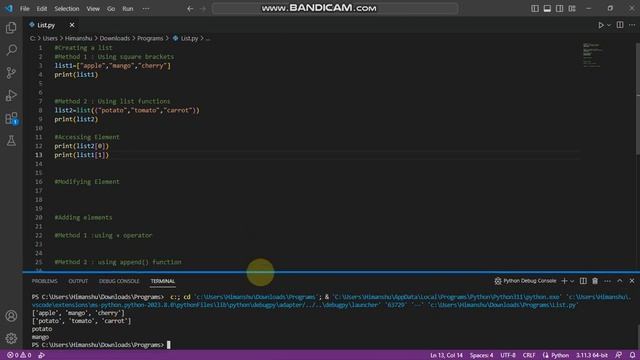Switch to the PROBLEMS panel tab
This screenshot has height=360, width=640.
[x=44, y=281]
